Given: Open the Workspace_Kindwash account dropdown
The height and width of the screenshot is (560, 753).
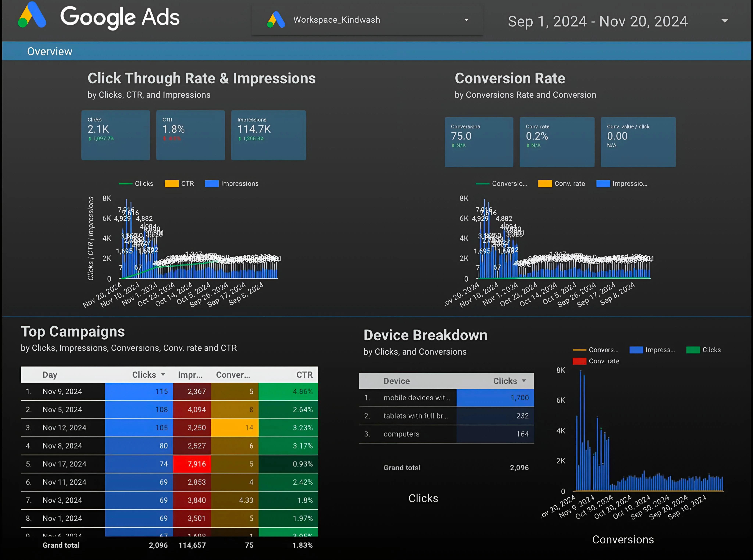Looking at the screenshot, I should [367, 20].
